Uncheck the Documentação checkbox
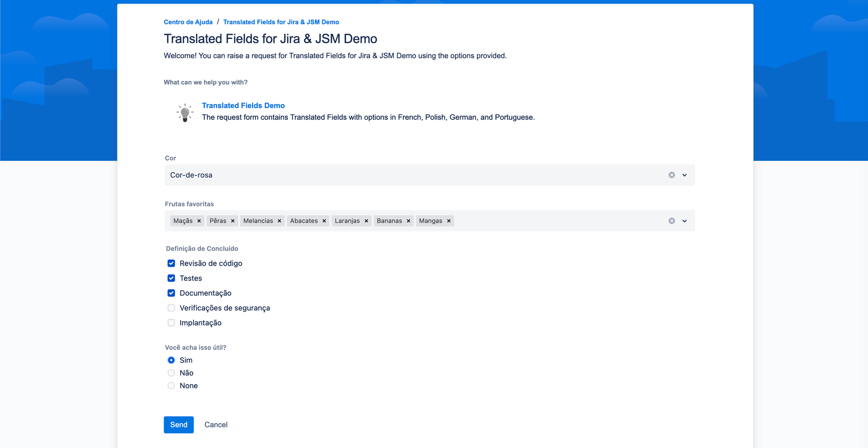The height and width of the screenshot is (448, 868). (x=171, y=293)
